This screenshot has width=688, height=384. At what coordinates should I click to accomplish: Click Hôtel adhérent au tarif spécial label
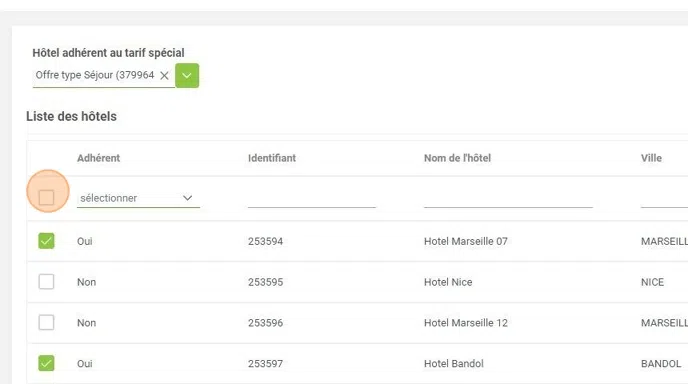[108, 53]
